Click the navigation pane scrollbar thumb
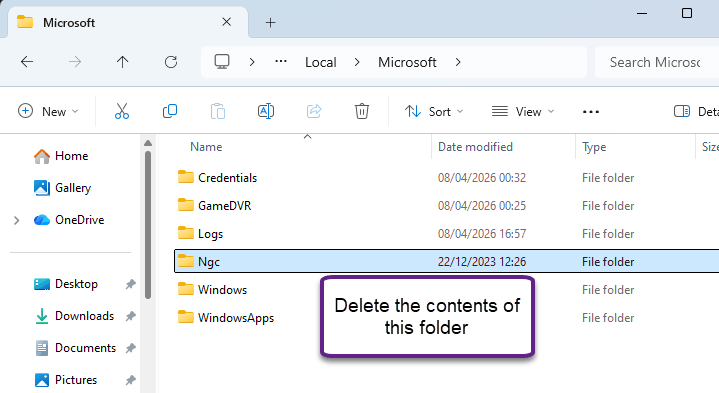This screenshot has width=719, height=393. pos(148,225)
